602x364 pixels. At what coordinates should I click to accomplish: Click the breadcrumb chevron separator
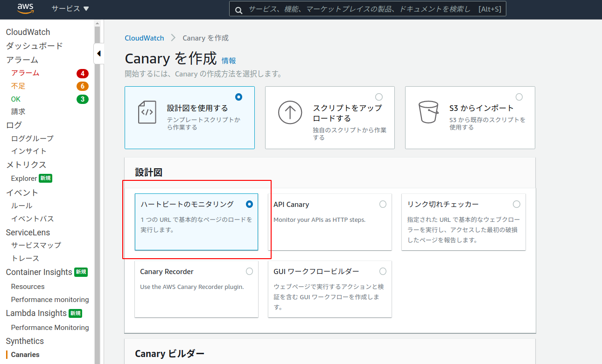[173, 38]
